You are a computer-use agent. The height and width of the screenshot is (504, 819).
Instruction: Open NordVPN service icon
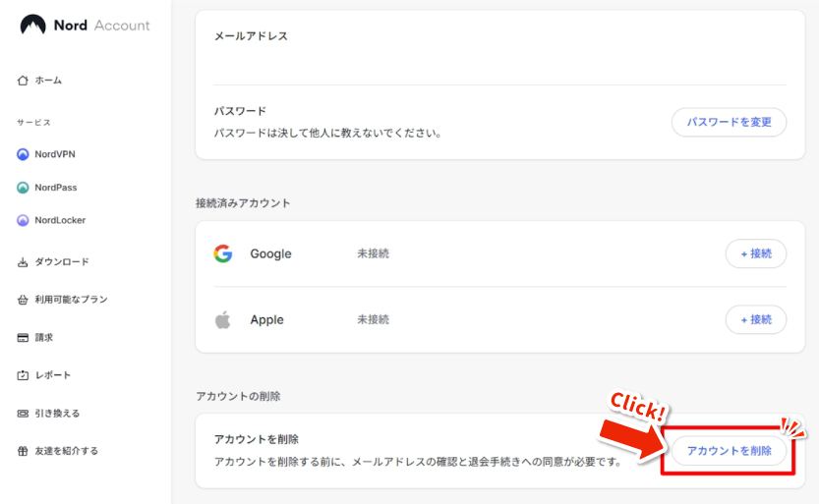coord(23,154)
